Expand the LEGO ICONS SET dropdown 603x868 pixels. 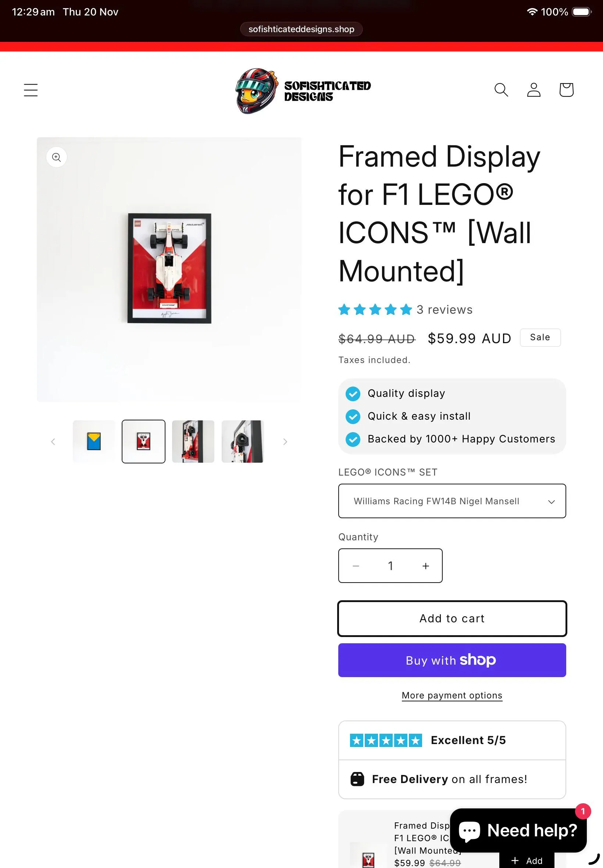pyautogui.click(x=452, y=501)
